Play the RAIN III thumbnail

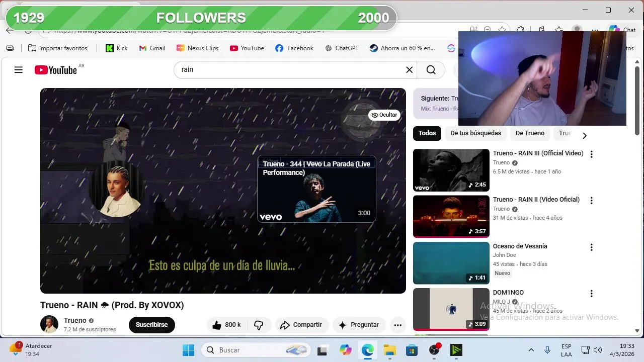[451, 170]
